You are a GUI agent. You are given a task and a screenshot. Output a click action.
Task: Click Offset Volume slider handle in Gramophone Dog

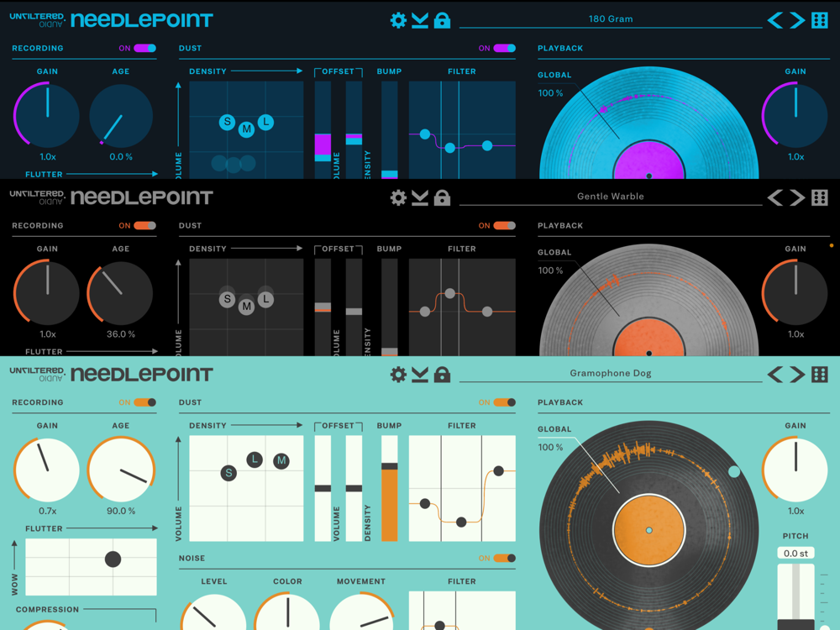point(323,489)
